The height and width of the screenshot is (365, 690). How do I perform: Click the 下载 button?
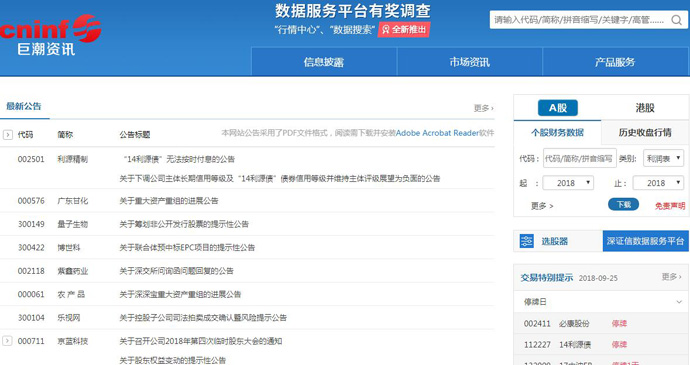pos(623,204)
